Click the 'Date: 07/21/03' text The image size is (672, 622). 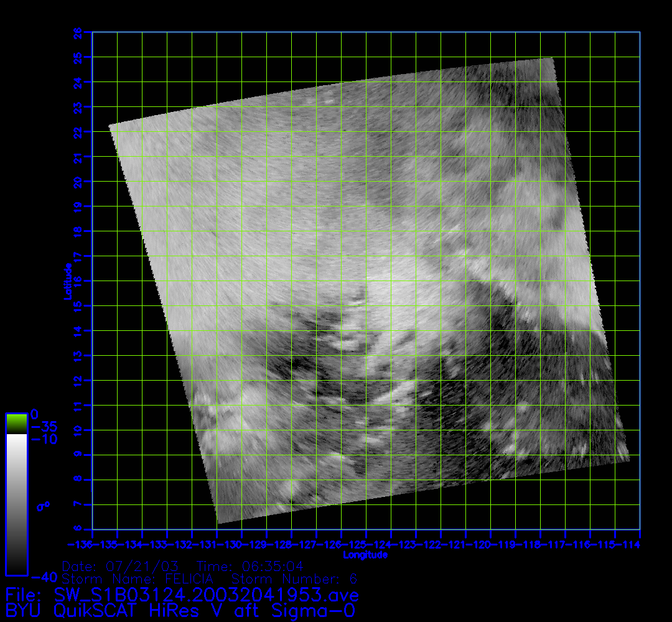(120, 567)
